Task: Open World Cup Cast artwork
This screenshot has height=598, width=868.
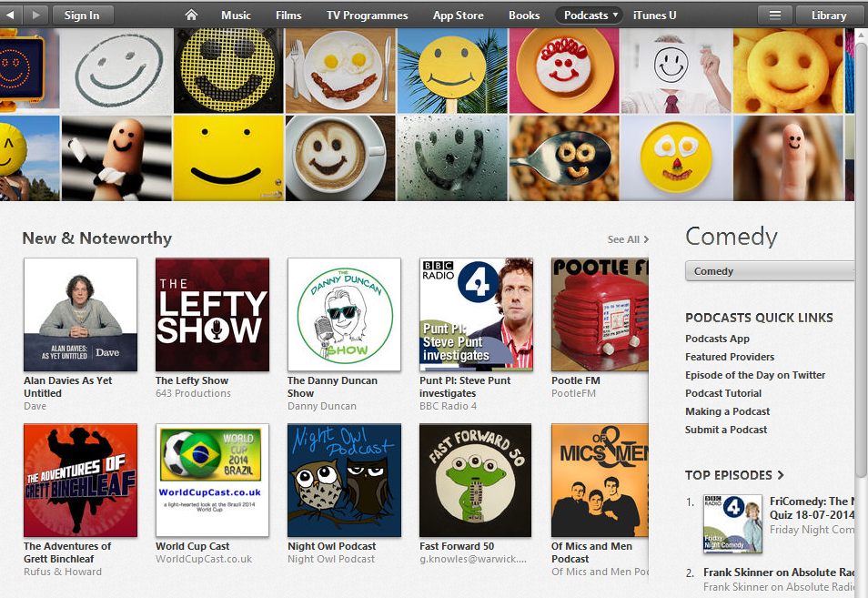Action: coord(213,480)
